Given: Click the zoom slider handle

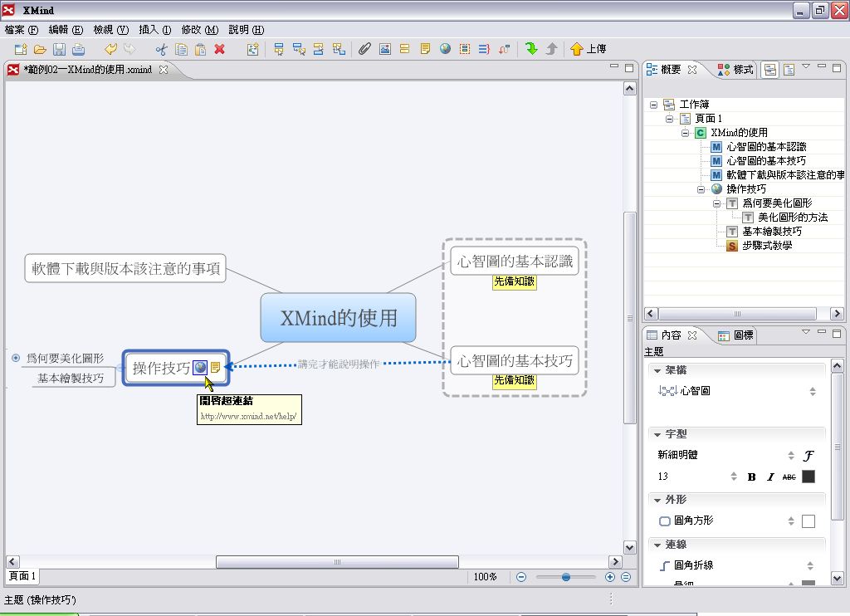Looking at the screenshot, I should 566,577.
